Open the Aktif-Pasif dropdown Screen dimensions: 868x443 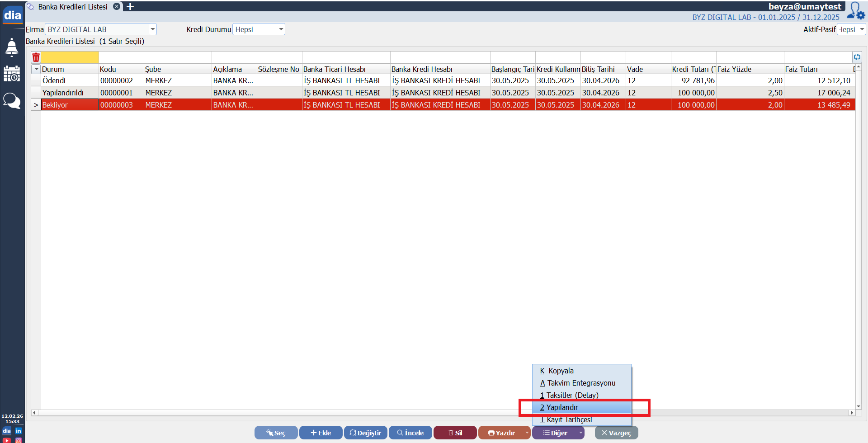click(862, 29)
